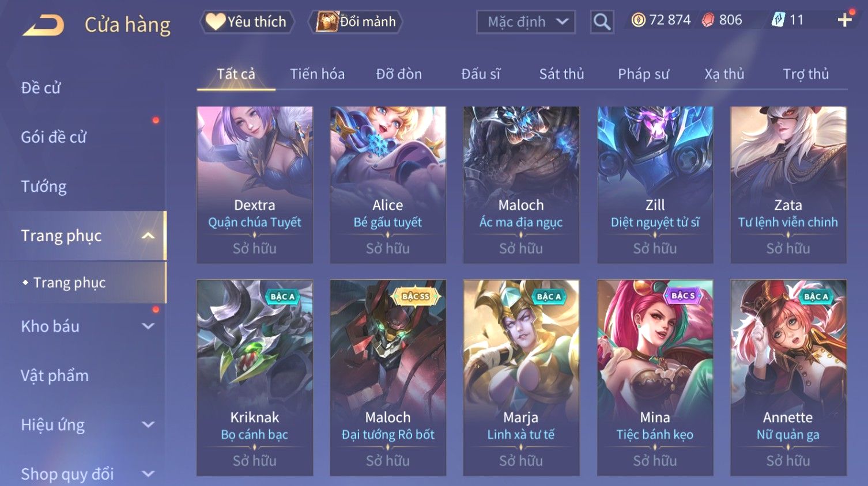Open Đổi mảnh chest exchange

(x=355, y=22)
